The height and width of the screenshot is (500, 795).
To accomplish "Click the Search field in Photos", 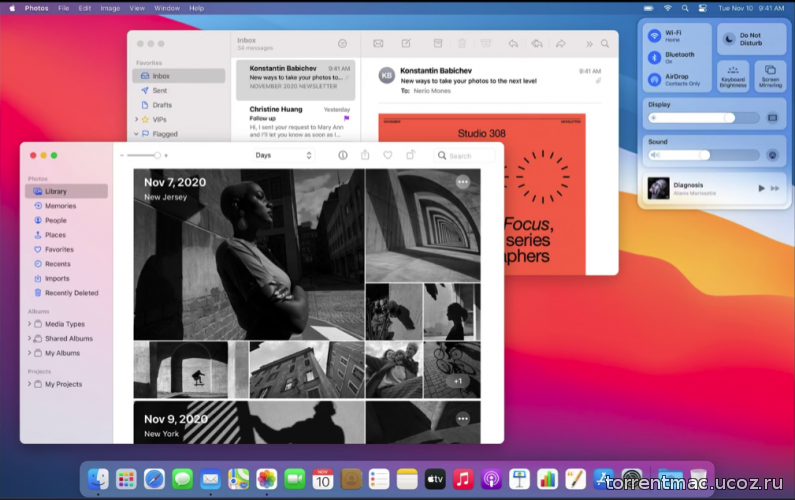I will pos(464,156).
